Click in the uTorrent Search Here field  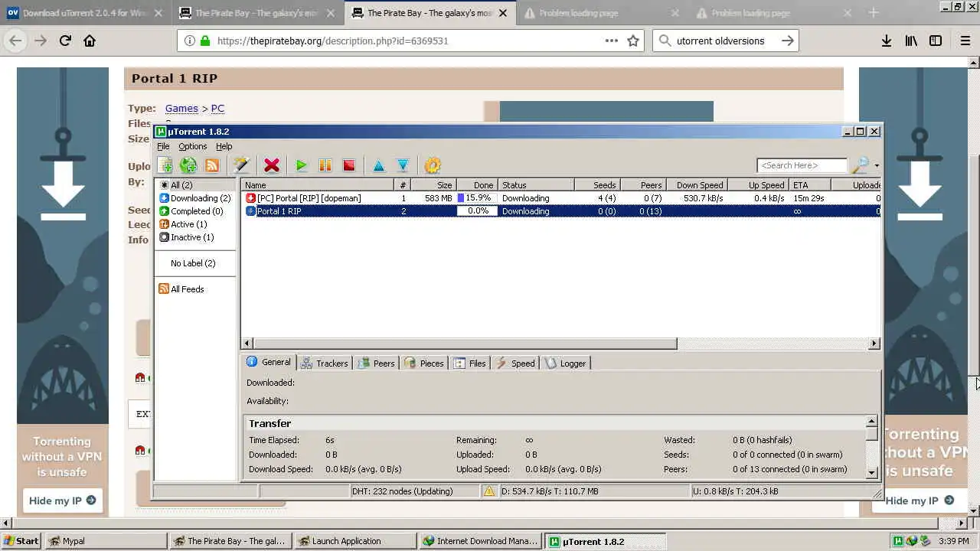tap(802, 165)
